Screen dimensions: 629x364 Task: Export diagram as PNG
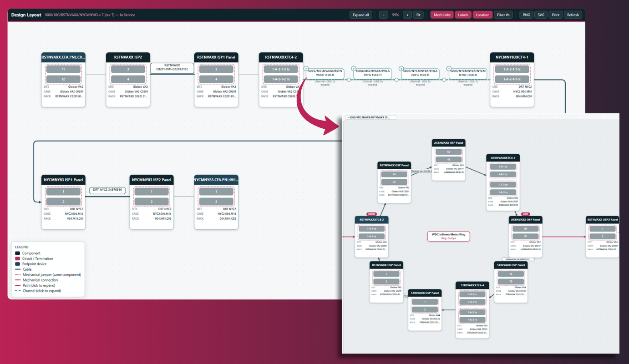coord(526,15)
